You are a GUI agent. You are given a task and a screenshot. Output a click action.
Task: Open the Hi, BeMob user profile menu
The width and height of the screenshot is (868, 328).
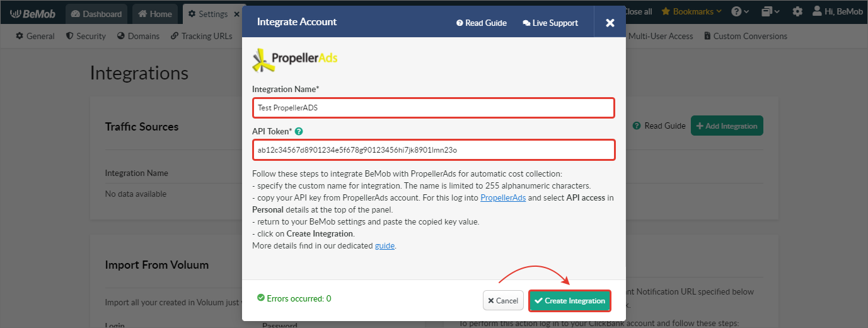[x=836, y=11]
